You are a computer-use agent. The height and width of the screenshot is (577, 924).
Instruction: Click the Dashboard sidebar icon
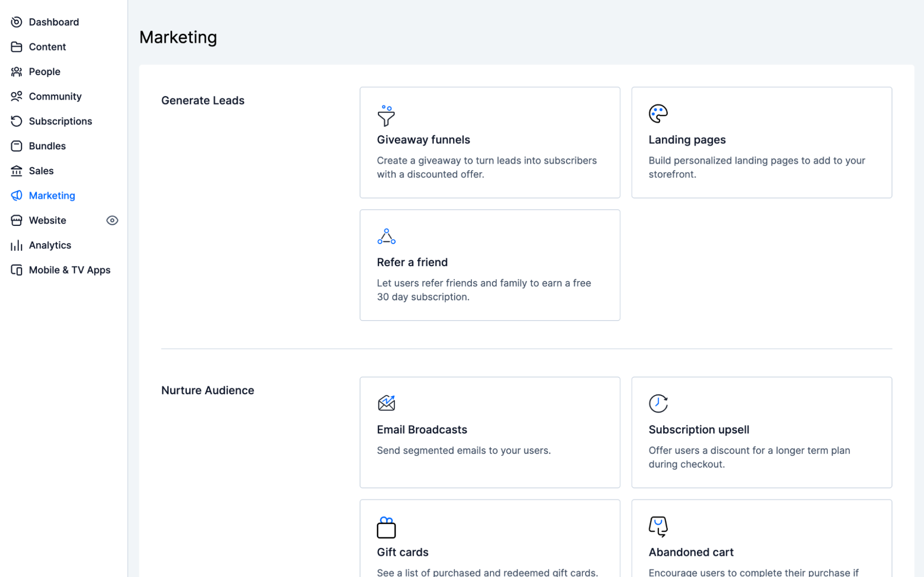(17, 22)
